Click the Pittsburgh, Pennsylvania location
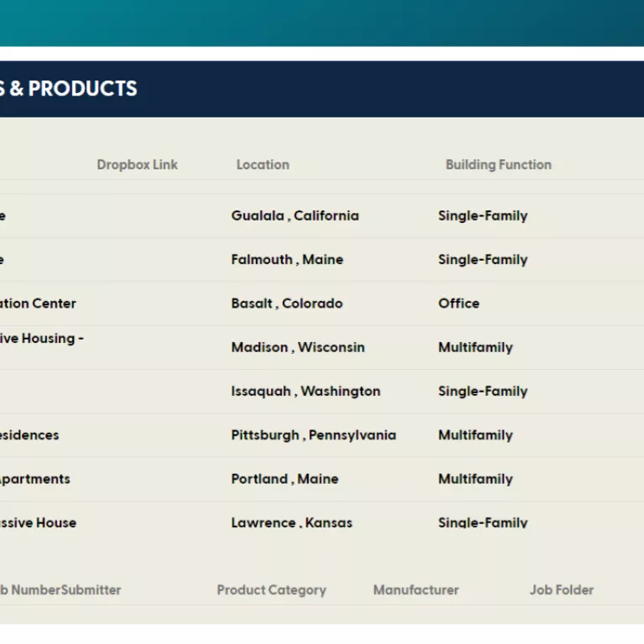Screen dimensions: 644x644 [x=313, y=435]
